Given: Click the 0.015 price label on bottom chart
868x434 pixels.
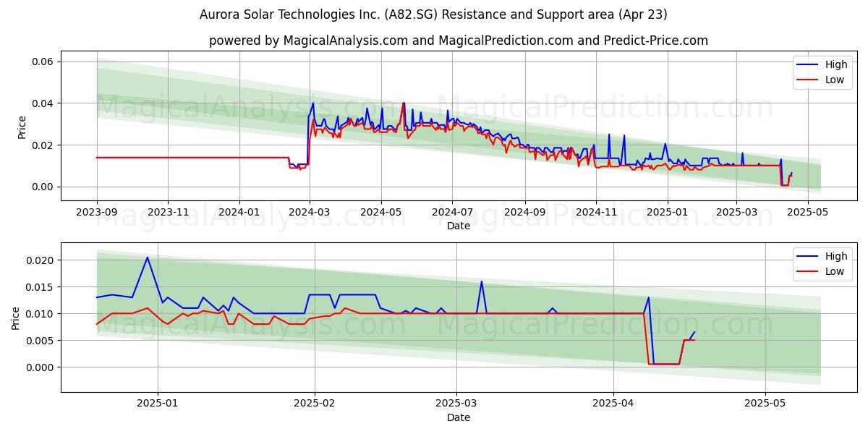Looking at the screenshot, I should point(40,287).
